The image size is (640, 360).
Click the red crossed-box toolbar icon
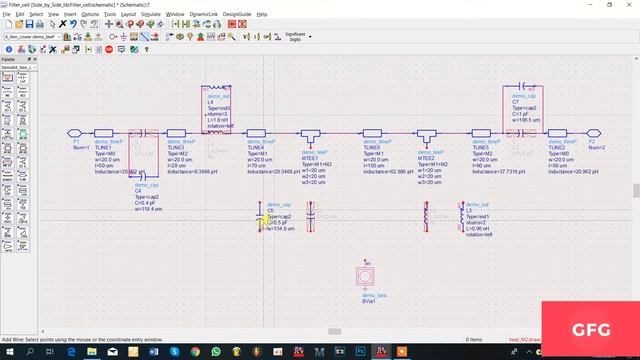tap(242, 24)
